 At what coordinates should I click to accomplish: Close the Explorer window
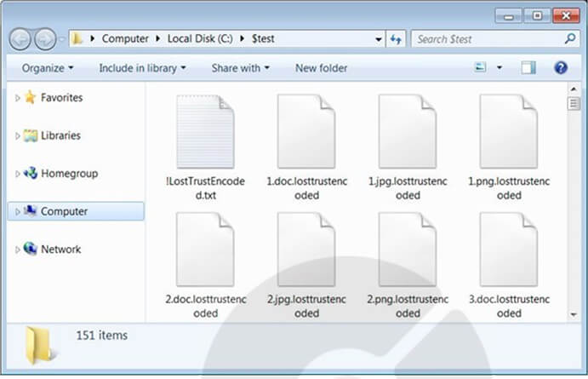pyautogui.click(x=566, y=16)
